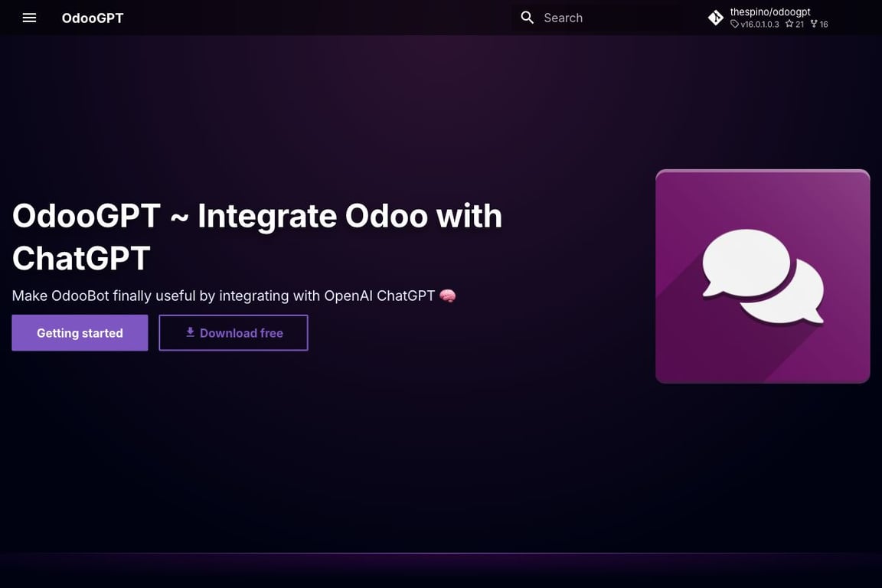Click the tagline about OdooBot and OpenAI
The width and height of the screenshot is (882, 588).
tap(234, 296)
